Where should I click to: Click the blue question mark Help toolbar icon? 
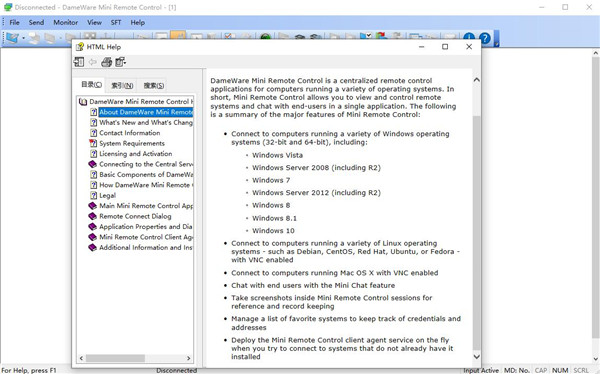pyautogui.click(x=484, y=38)
